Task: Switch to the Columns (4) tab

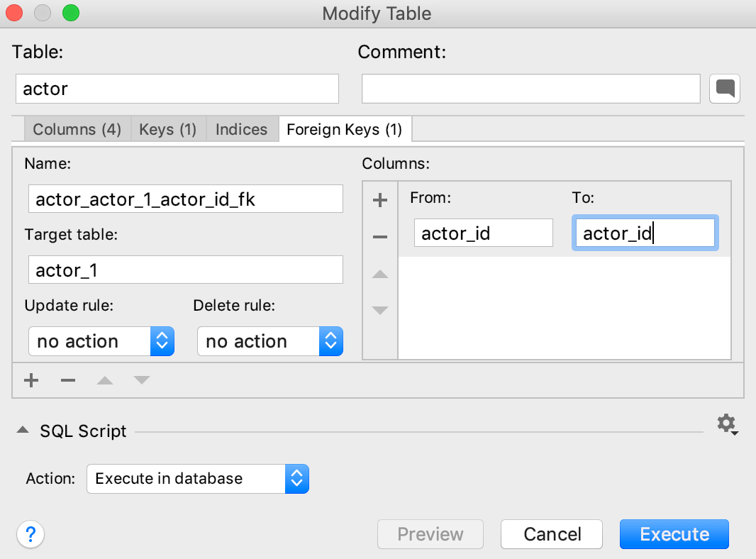Action: click(77, 129)
